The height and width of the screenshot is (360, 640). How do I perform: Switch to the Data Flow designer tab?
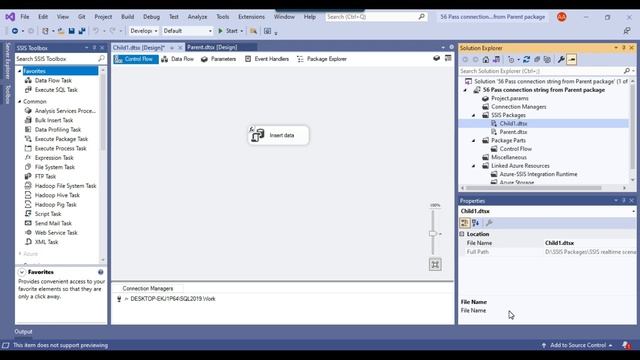(x=178, y=59)
